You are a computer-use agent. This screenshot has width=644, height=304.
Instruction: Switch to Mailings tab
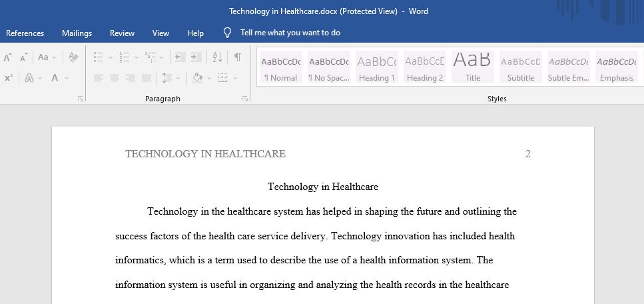[77, 33]
